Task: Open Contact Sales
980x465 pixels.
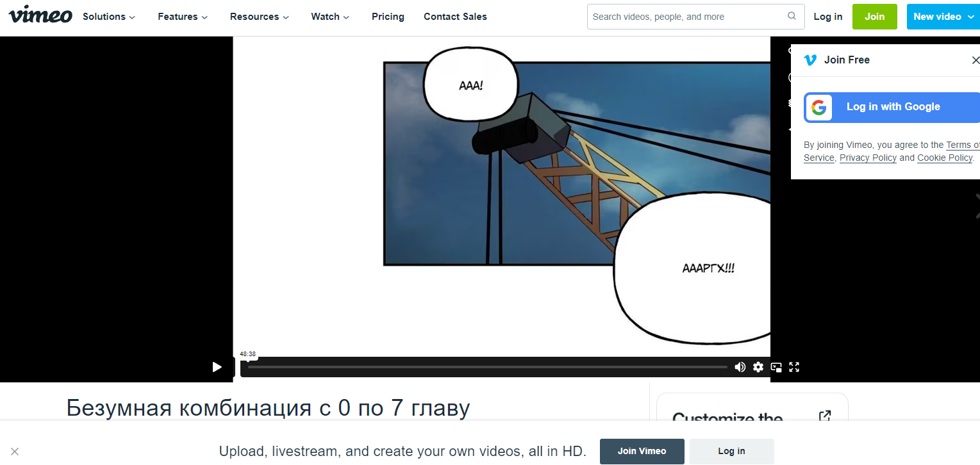Action: (x=455, y=17)
